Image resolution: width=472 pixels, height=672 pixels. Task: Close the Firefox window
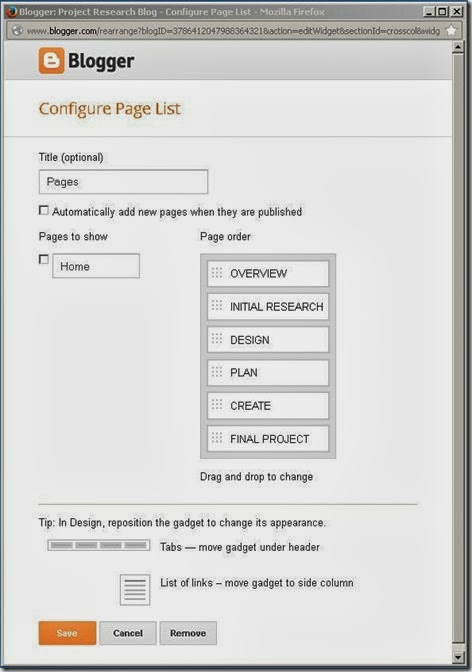click(457, 12)
